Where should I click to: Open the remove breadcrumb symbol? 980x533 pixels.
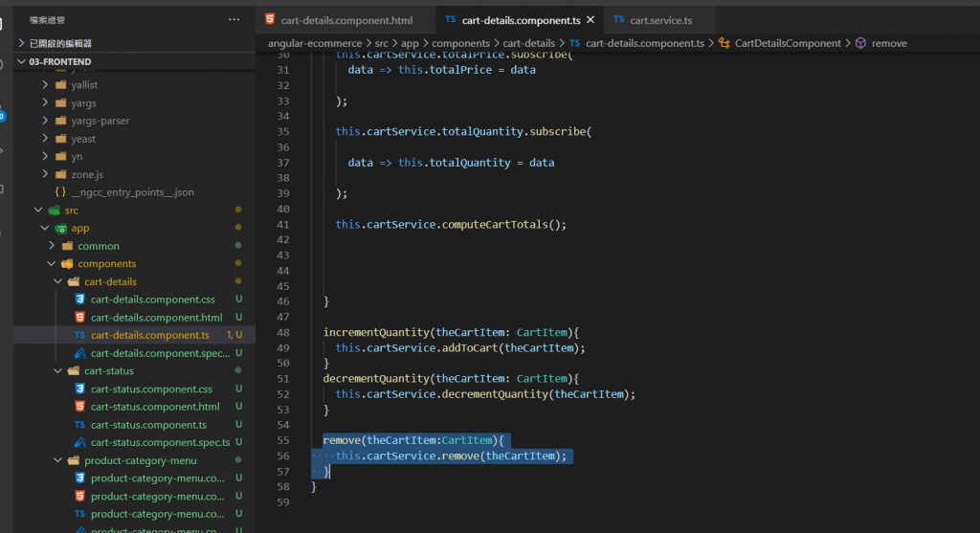click(x=889, y=43)
